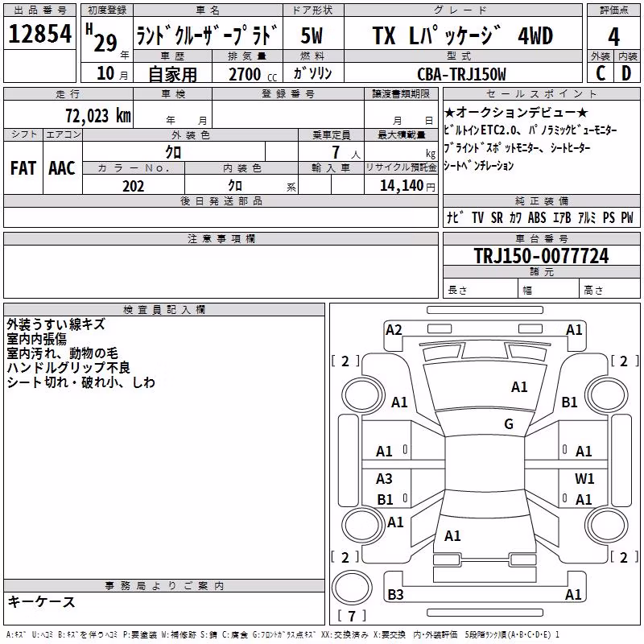
Task: Click キーケース in office notice
Action: click(x=42, y=601)
